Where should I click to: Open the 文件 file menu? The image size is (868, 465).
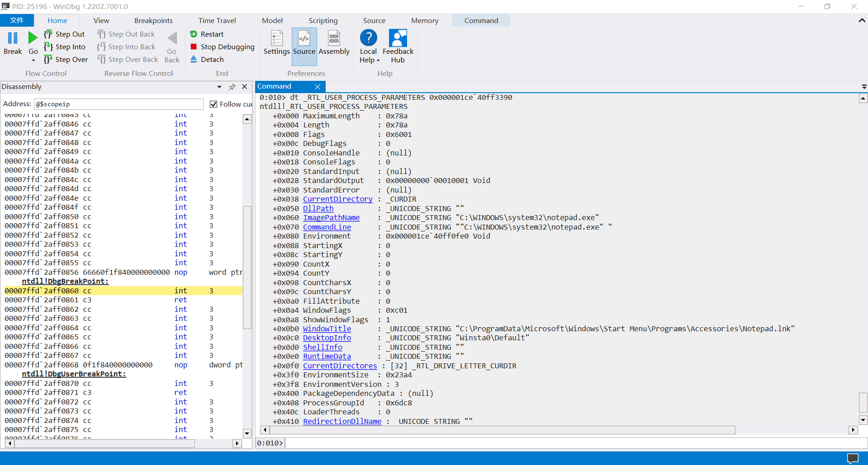tap(17, 20)
